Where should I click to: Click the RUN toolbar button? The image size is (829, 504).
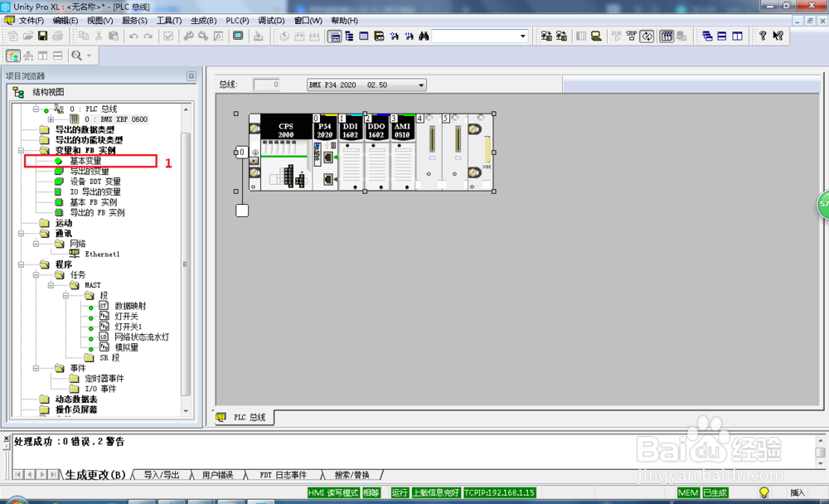[x=617, y=36]
